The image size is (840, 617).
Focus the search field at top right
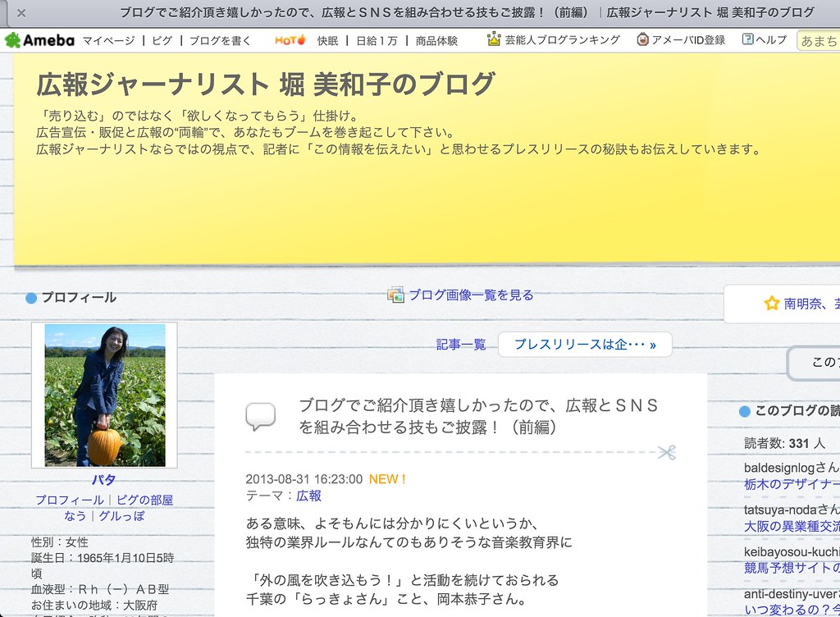pyautogui.click(x=818, y=41)
